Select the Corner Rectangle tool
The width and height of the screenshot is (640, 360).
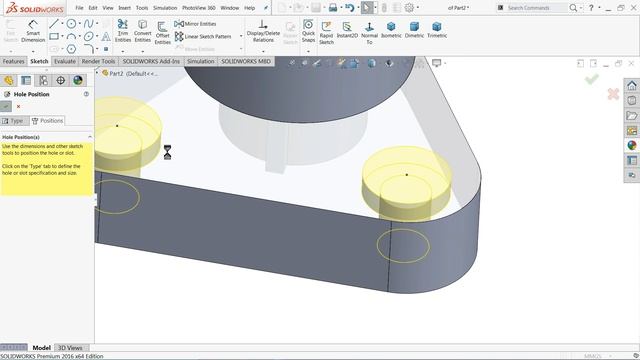pos(54,36)
